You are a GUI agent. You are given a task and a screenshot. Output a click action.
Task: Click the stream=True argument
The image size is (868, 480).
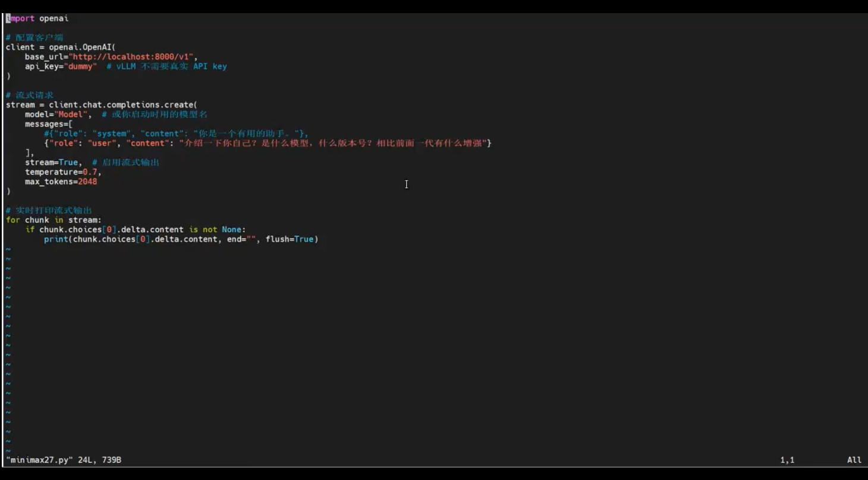pos(51,162)
